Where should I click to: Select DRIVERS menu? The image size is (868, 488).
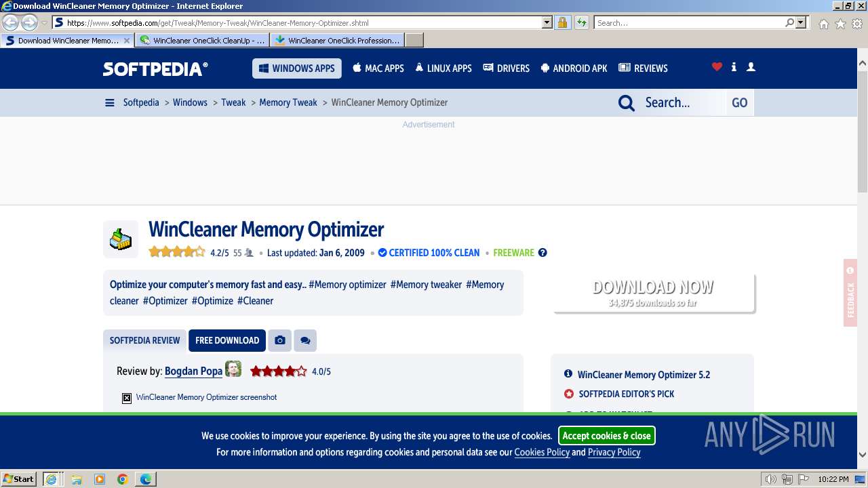[x=506, y=68]
